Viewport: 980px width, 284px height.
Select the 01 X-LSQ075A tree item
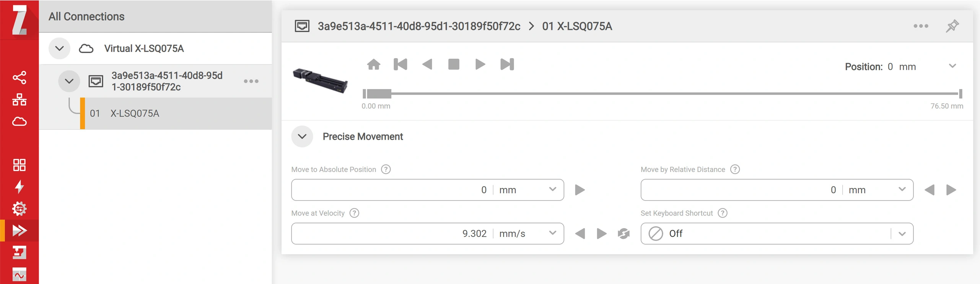135,114
